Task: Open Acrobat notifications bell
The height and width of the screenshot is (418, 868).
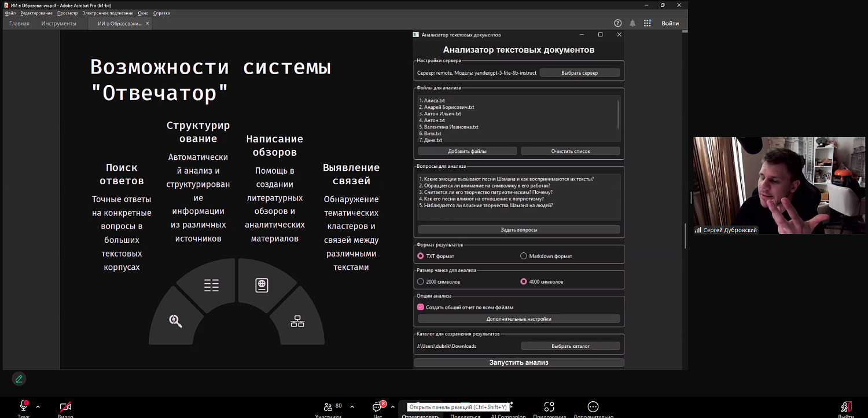Action: tap(632, 23)
